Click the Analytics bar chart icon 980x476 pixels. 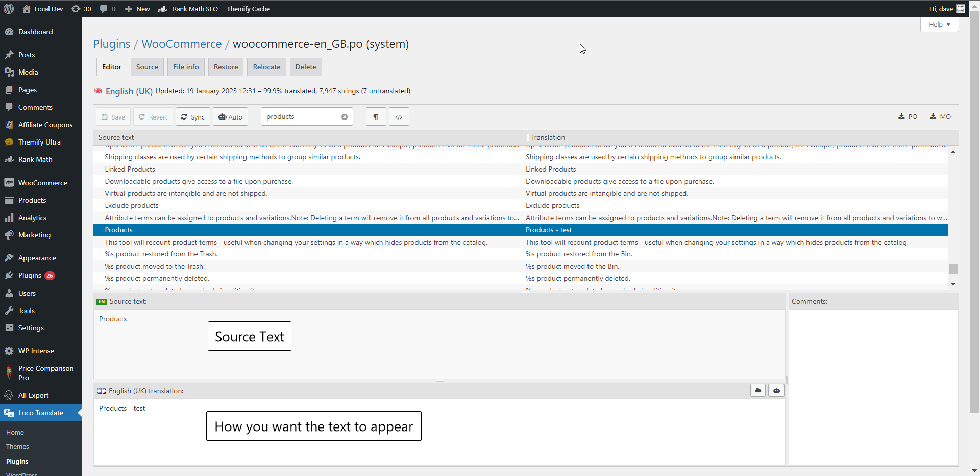coord(9,218)
